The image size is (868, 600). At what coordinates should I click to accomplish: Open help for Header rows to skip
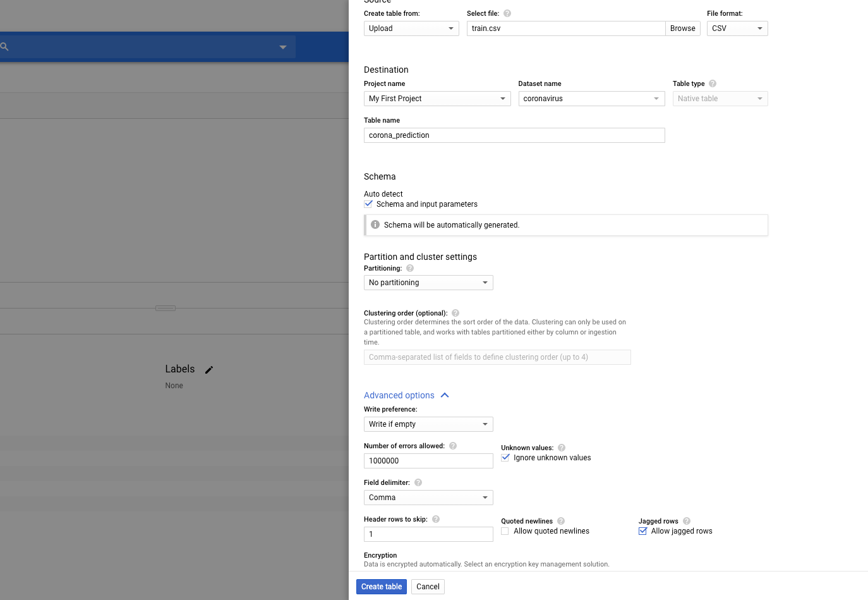[436, 519]
